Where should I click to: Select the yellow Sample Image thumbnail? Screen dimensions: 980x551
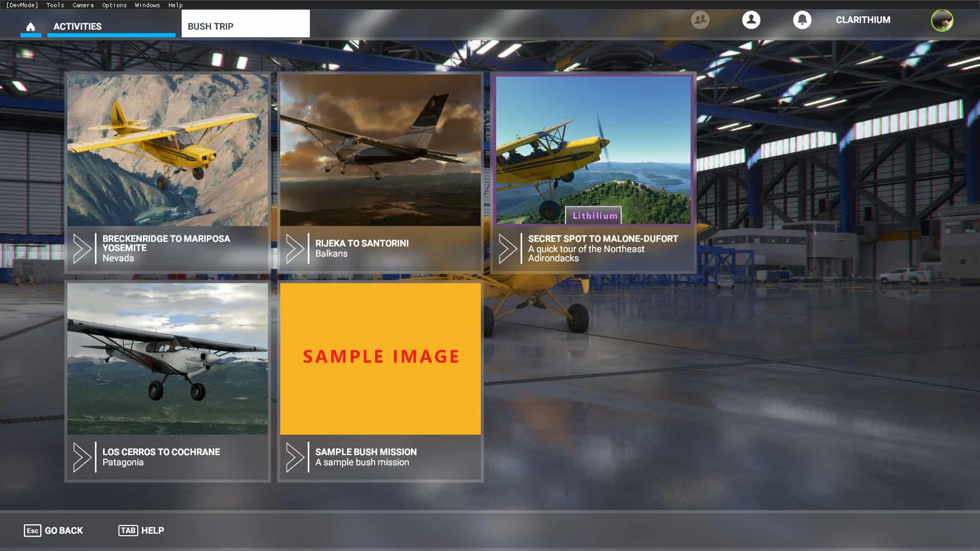coord(380,359)
